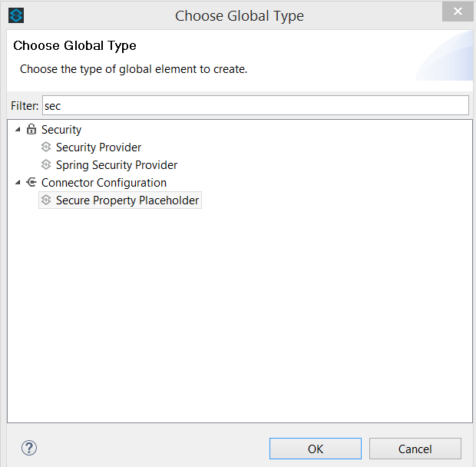
Task: Pick the Secure Property Placeholder entry
Action: [127, 200]
